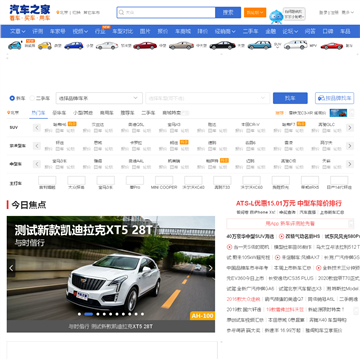Go to next page of the 紧凑型车 row
Image resolution: width=360 pixels, height=360 pixels.
coord(350,146)
